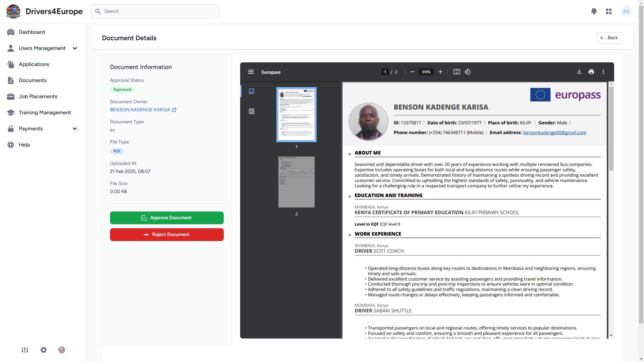Open bensonkadenge00@gmail.com email link
644x362 pixels.
click(x=554, y=133)
